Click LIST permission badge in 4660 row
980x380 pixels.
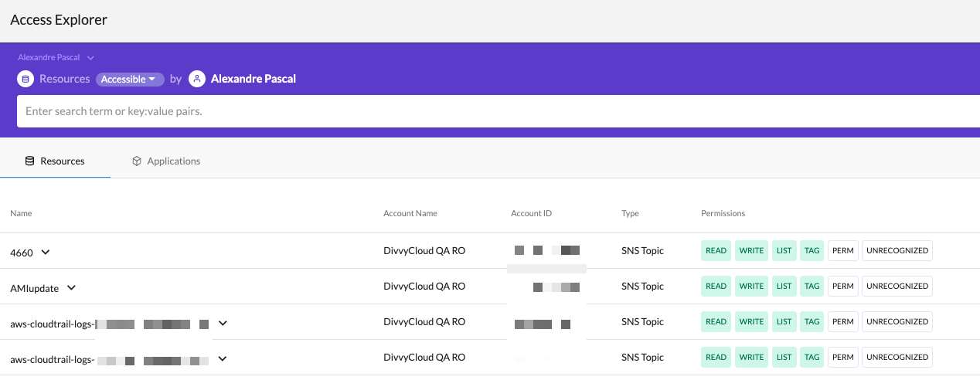point(784,251)
